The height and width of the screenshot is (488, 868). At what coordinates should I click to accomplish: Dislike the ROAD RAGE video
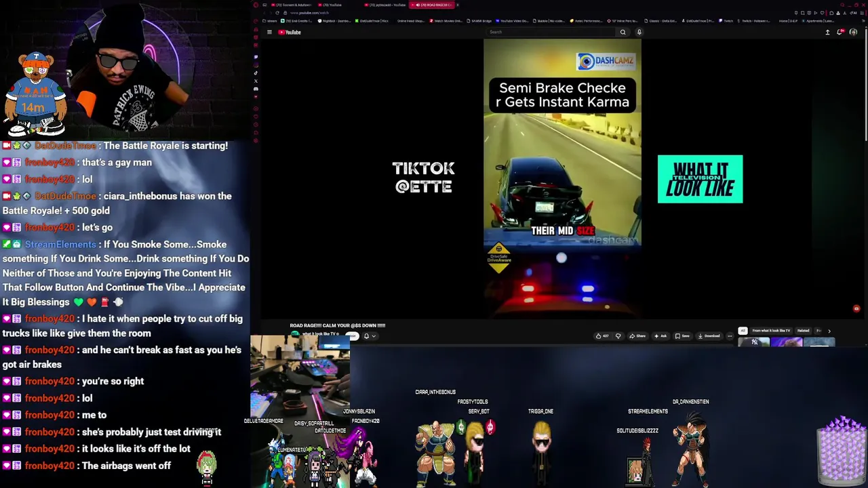(618, 336)
